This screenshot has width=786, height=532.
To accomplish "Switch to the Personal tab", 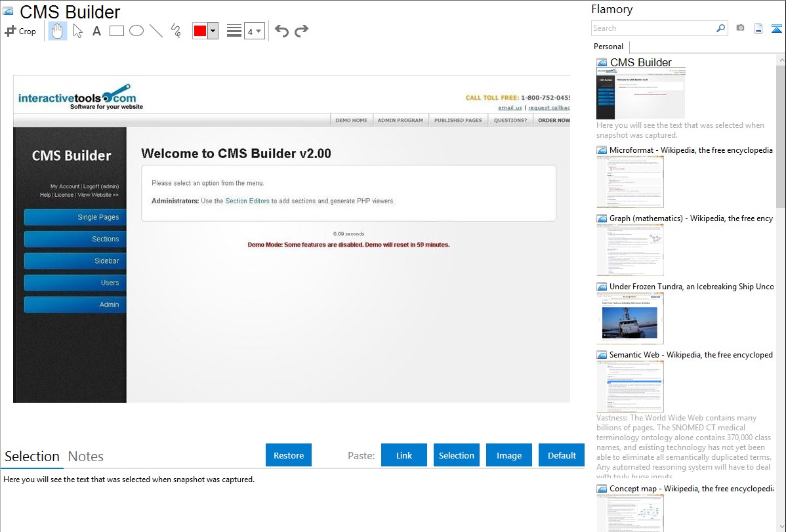I will point(609,47).
